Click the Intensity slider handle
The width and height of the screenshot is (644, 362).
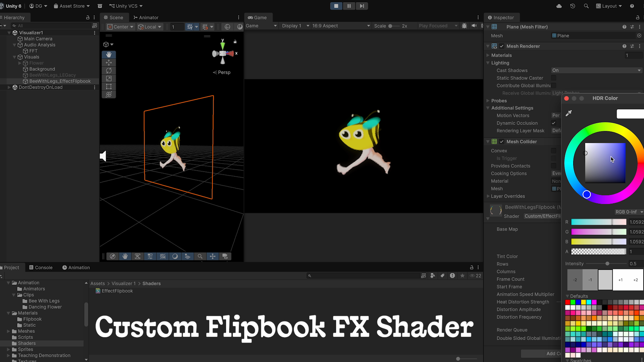point(607,264)
